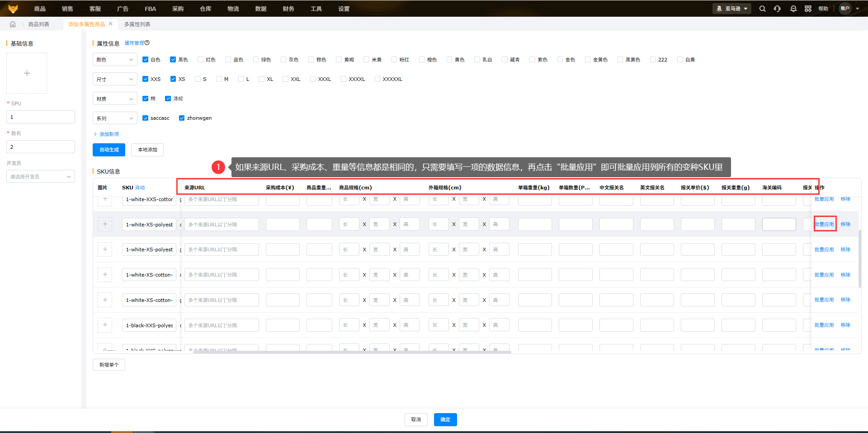Open the 亚马逊 platform dropdown
868x433 pixels.
click(732, 9)
